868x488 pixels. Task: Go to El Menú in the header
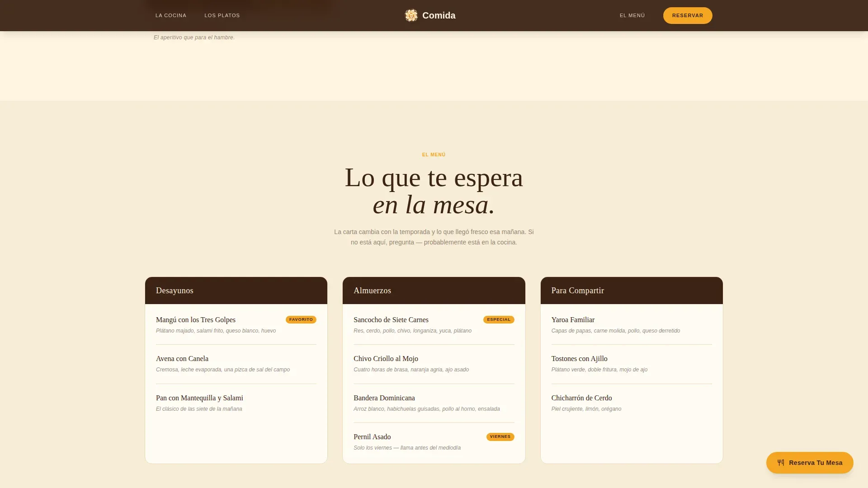[x=632, y=15]
